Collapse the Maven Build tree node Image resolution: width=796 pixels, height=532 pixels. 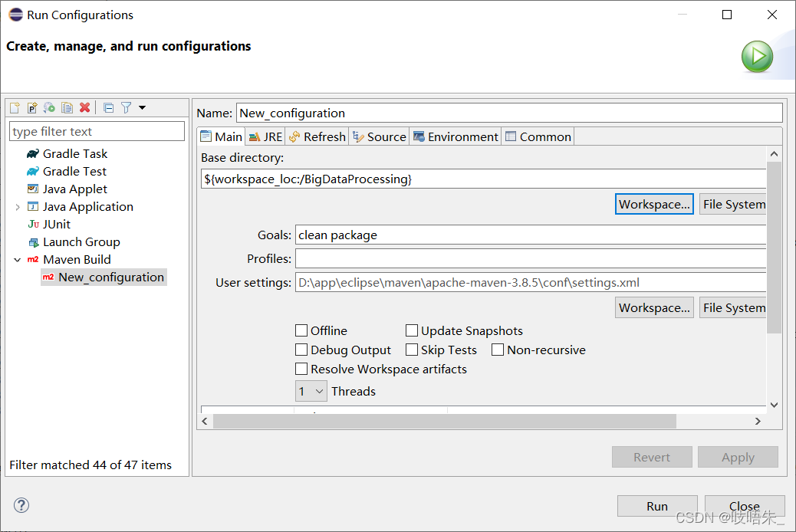(x=18, y=260)
